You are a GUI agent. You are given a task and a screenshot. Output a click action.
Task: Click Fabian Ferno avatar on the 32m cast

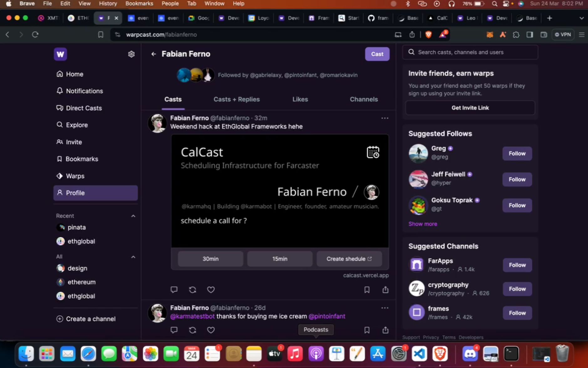tap(157, 123)
